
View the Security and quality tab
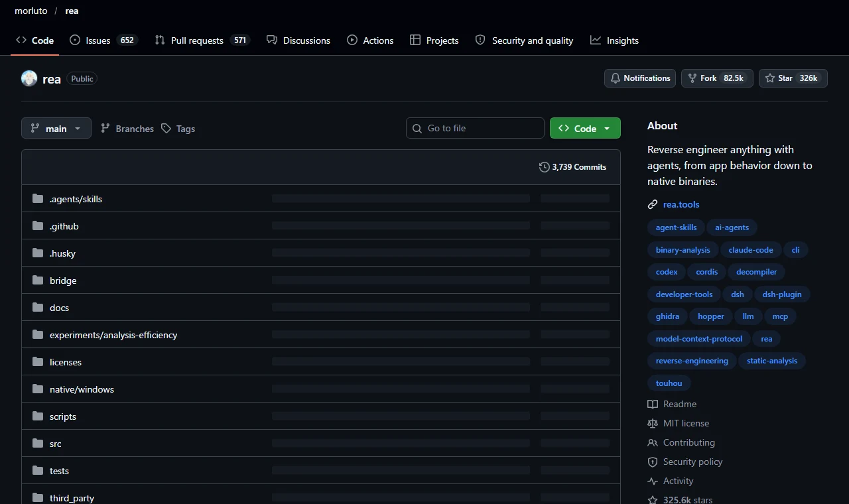[x=524, y=40]
